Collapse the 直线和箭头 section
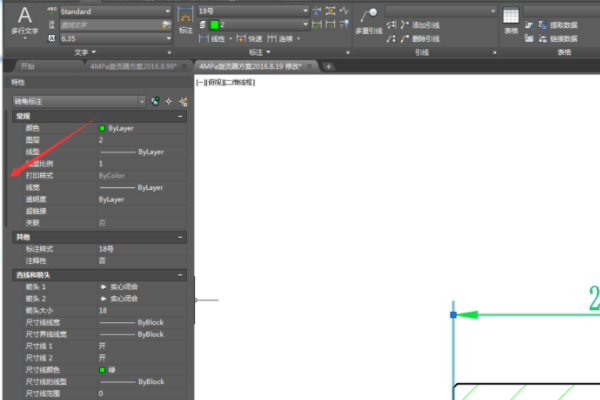 click(x=180, y=275)
